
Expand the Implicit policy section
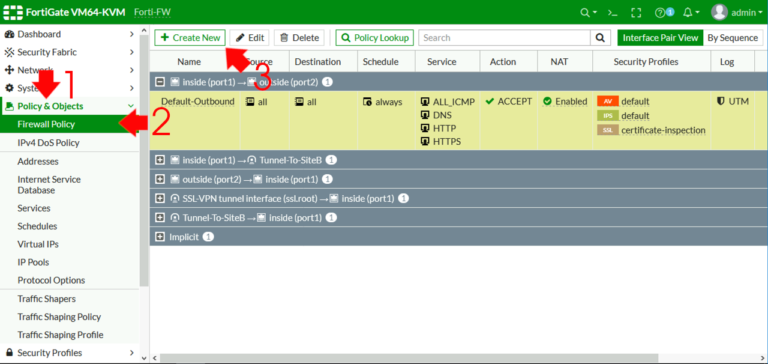click(x=160, y=237)
